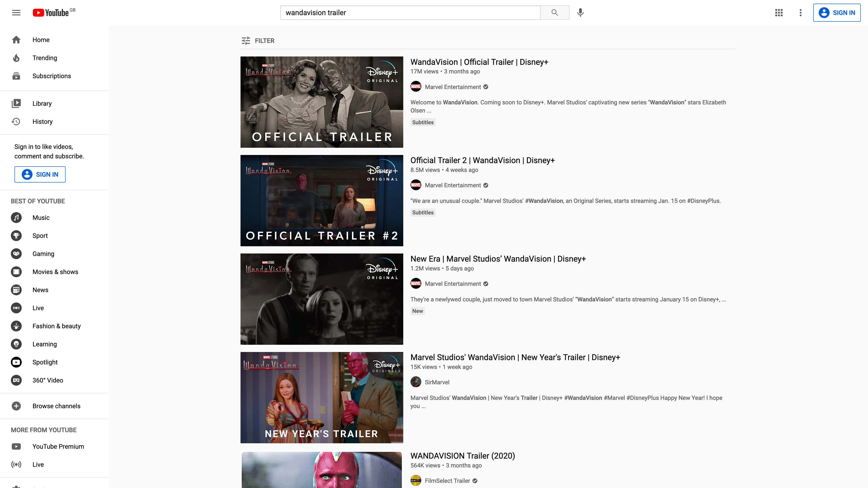This screenshot has width=868, height=488.
Task: Click the New badge on the New Era video
Action: (x=417, y=311)
